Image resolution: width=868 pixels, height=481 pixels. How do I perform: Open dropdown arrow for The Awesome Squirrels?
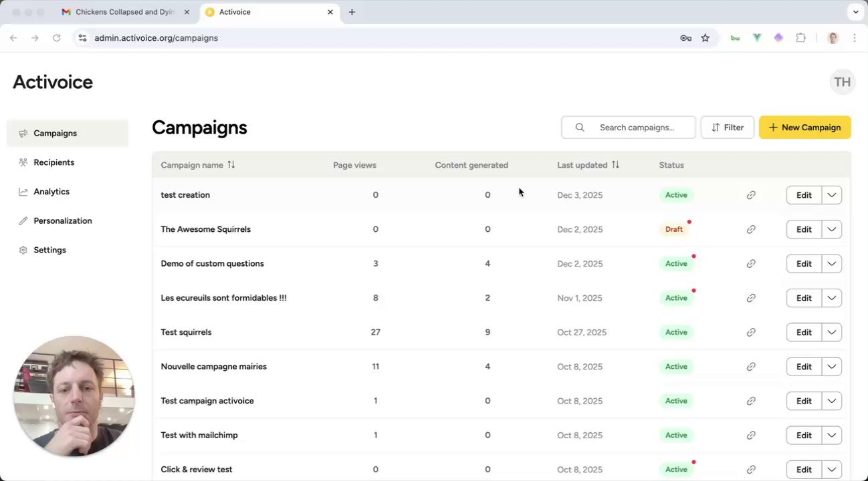[x=831, y=229]
